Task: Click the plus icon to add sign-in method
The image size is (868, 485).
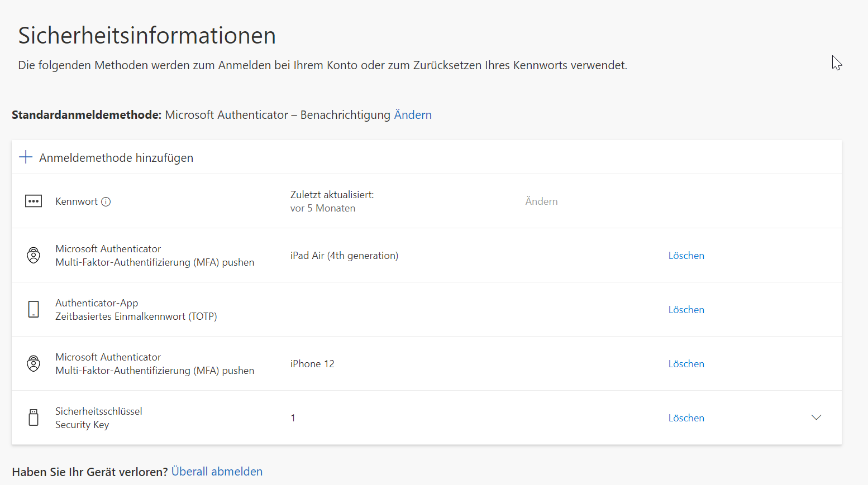Action: pos(26,157)
